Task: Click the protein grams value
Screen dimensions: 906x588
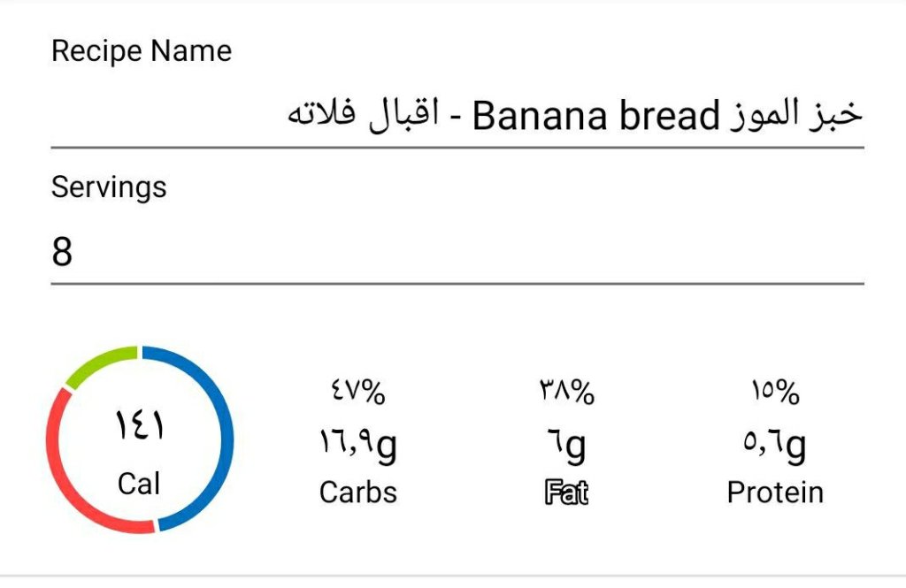Action: click(775, 447)
